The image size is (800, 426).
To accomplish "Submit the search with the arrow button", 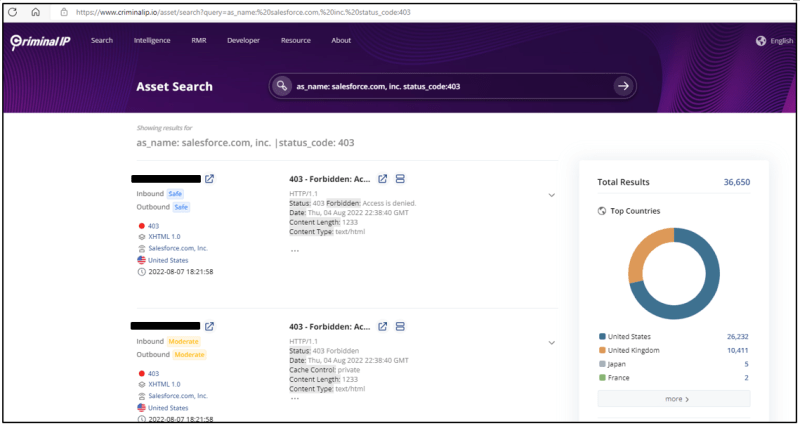I will (623, 86).
